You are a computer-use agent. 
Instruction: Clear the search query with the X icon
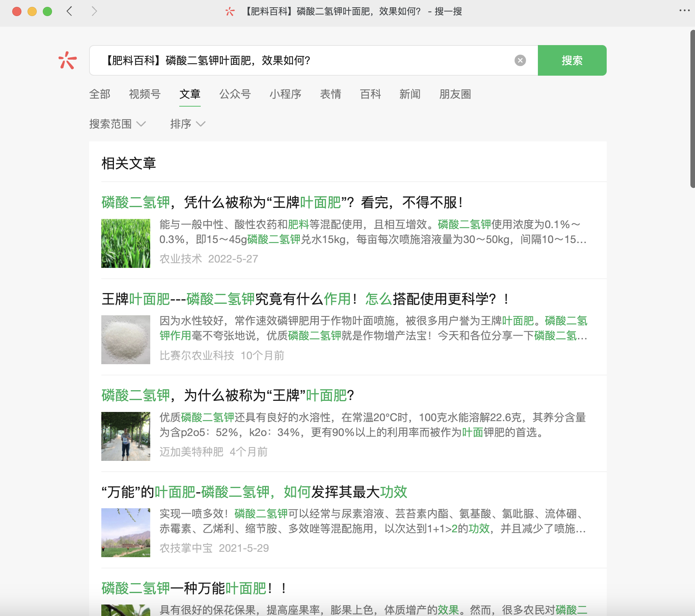520,60
